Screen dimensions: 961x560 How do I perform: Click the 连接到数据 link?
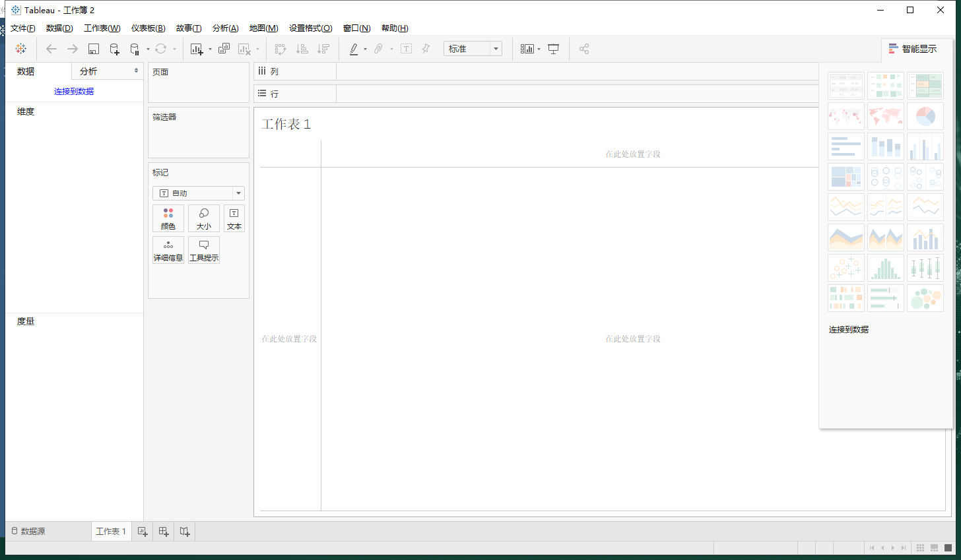74,91
